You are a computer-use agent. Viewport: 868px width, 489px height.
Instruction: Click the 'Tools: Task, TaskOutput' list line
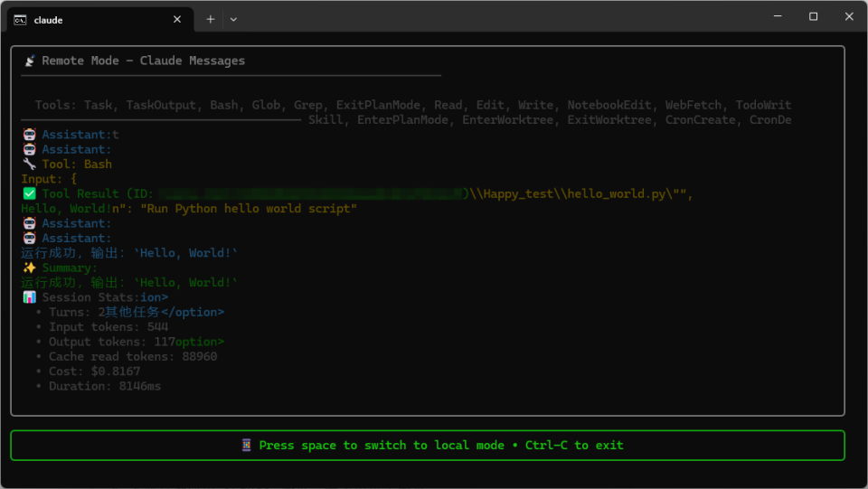pyautogui.click(x=413, y=105)
